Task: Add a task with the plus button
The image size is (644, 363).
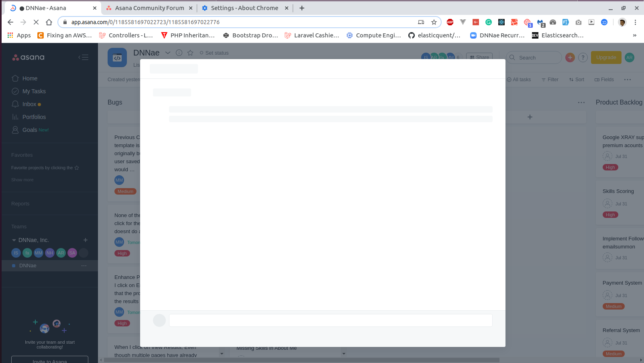Action: 530,117
